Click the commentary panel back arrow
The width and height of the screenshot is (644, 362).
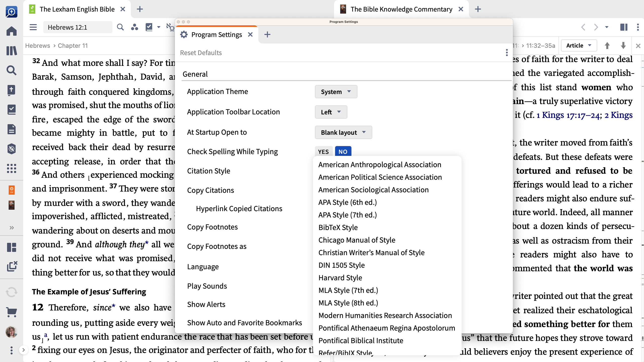tap(583, 27)
